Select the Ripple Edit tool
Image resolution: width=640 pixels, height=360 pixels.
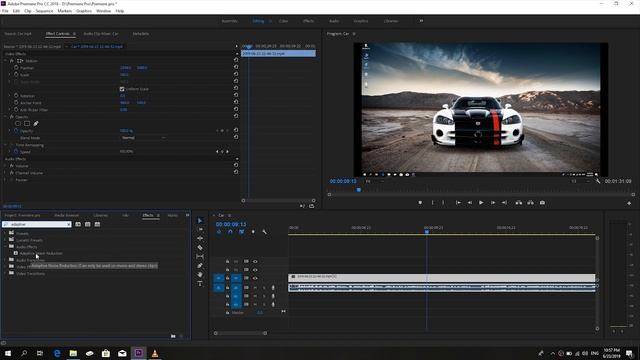point(200,238)
